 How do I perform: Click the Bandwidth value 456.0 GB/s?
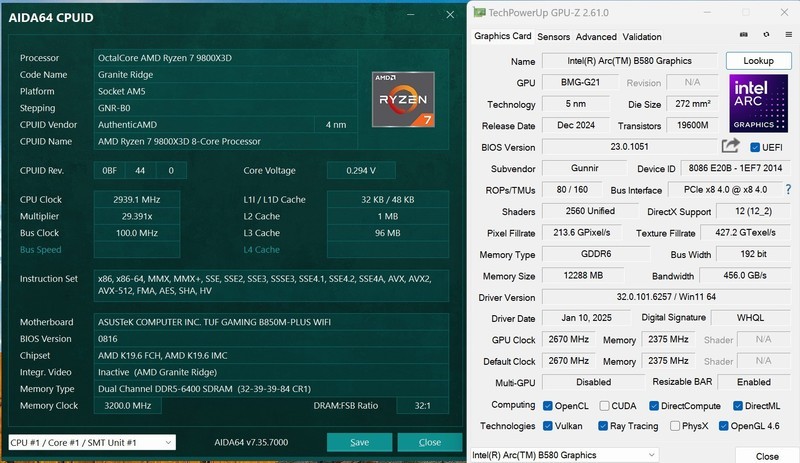745,275
